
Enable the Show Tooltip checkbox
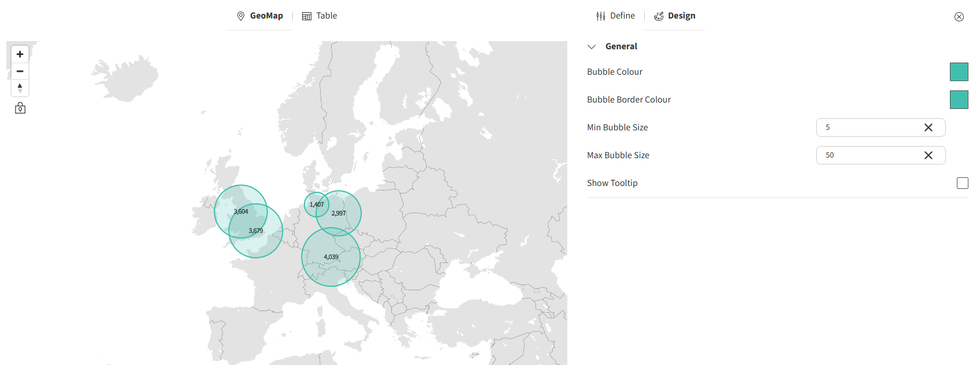pyautogui.click(x=962, y=183)
